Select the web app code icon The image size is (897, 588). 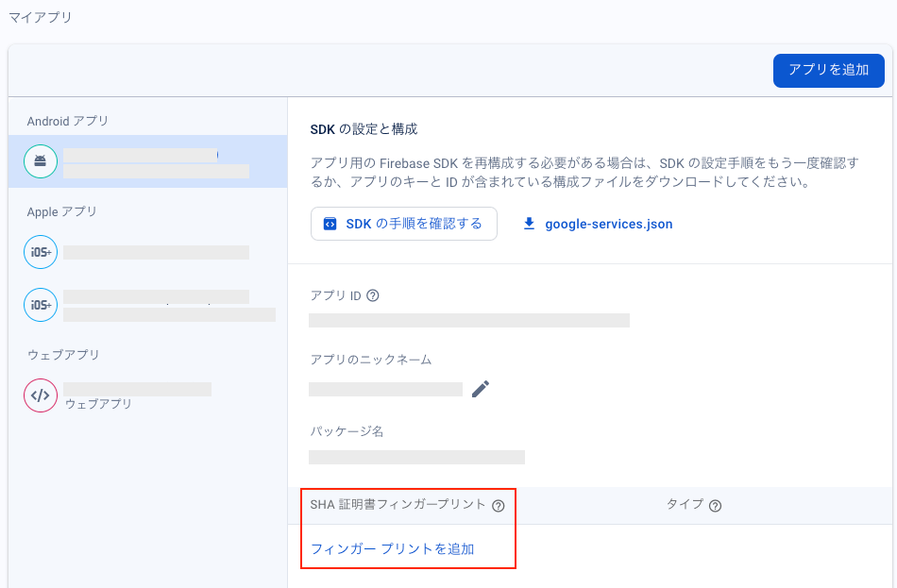(40, 395)
